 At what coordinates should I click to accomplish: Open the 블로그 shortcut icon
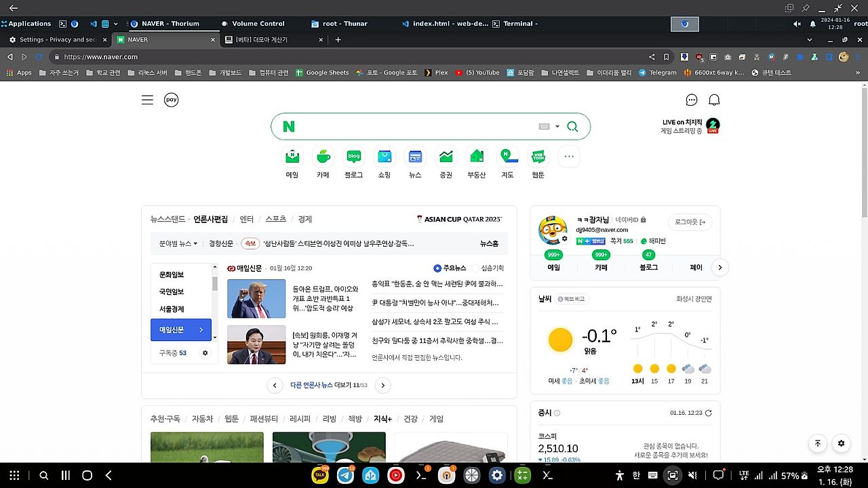[354, 157]
